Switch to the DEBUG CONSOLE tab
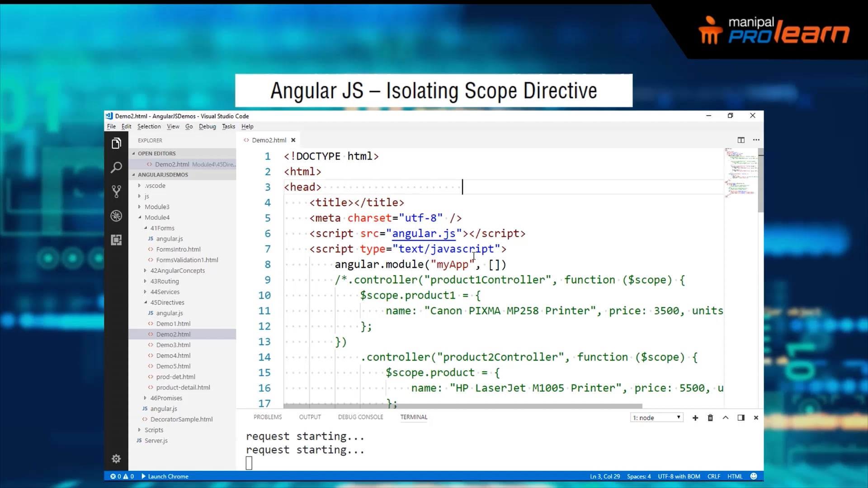 click(360, 417)
